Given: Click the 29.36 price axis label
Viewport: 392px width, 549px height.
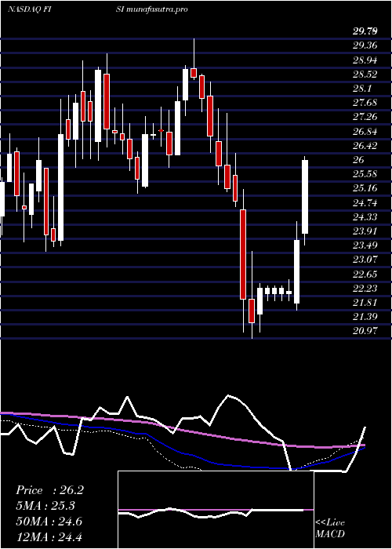Looking at the screenshot, I should 365,45.
